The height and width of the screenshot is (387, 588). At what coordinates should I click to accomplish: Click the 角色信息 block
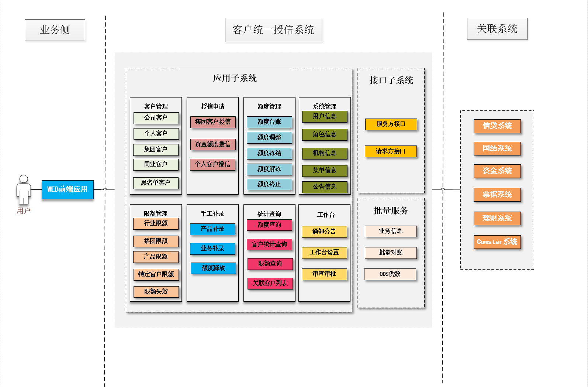325,134
